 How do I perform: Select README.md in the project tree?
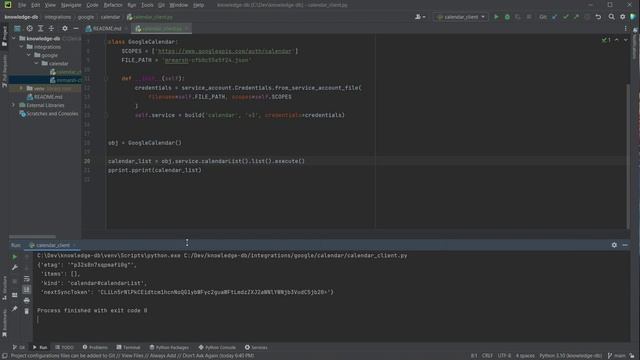[x=45, y=97]
